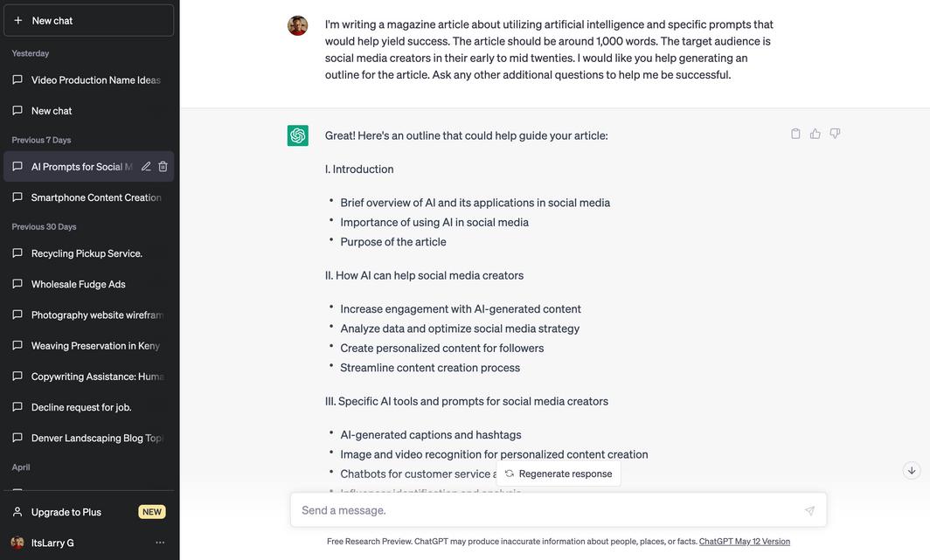Open Smartphone Content Creation chat
Screen dimensions: 930x560
tap(95, 197)
